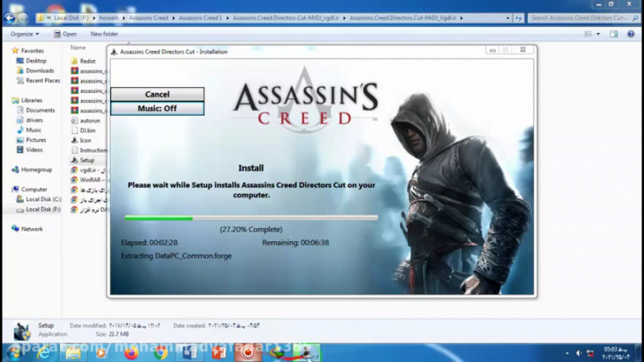Open Local Disk (F:) in navigation pane
The height and width of the screenshot is (362, 644).
click(x=43, y=210)
